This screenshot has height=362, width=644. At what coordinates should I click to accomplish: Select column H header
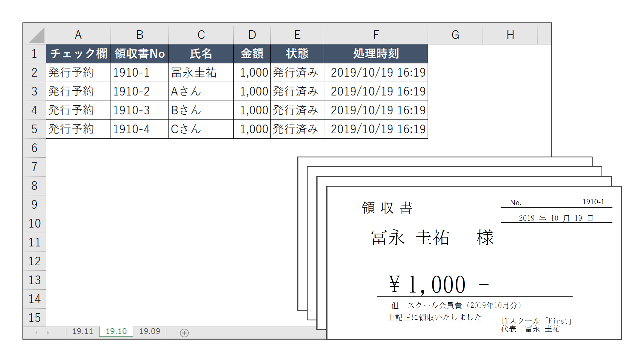pyautogui.click(x=510, y=34)
